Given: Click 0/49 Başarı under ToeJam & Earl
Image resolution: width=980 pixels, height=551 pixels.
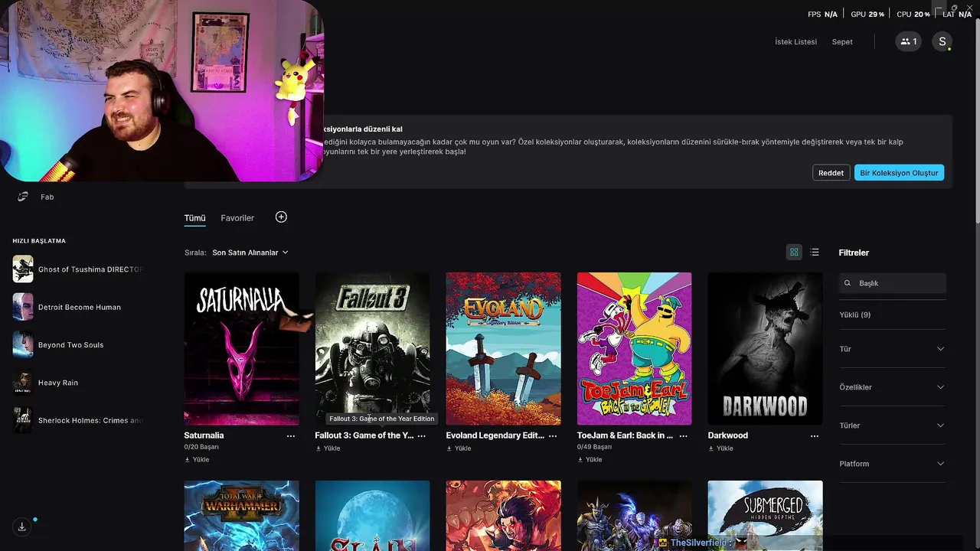Looking at the screenshot, I should click(x=594, y=447).
